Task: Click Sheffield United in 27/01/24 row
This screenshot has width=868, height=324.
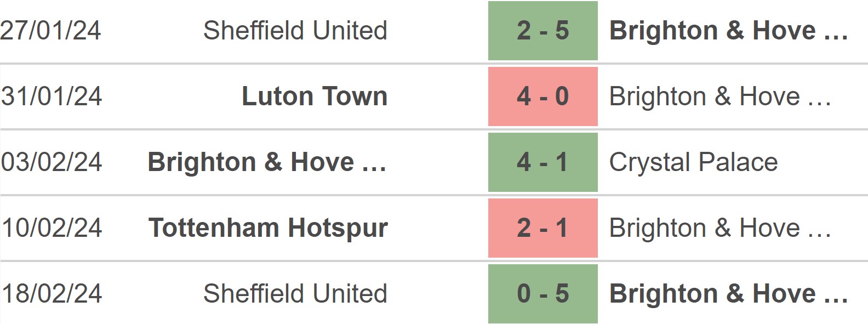Action: pos(295,31)
